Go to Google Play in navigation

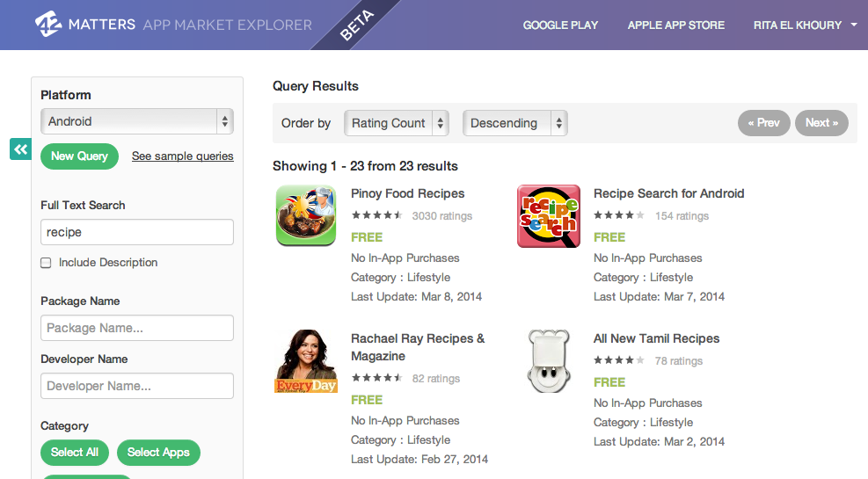[560, 25]
